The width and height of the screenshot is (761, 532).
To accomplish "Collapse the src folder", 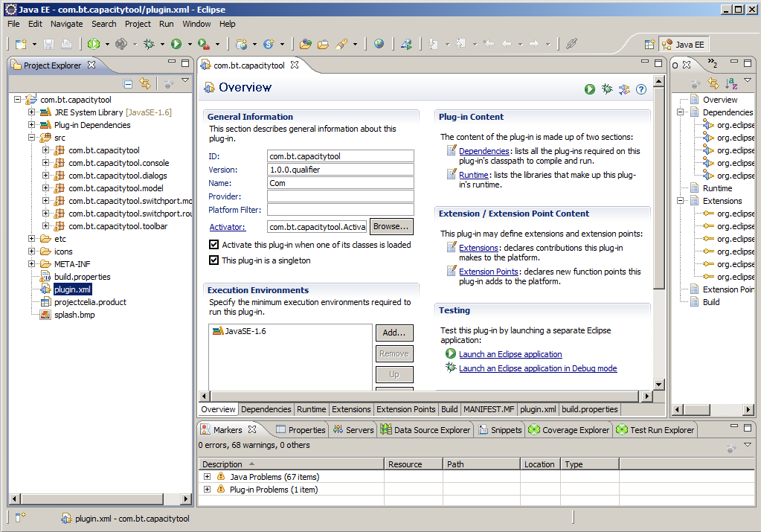I will 31,138.
